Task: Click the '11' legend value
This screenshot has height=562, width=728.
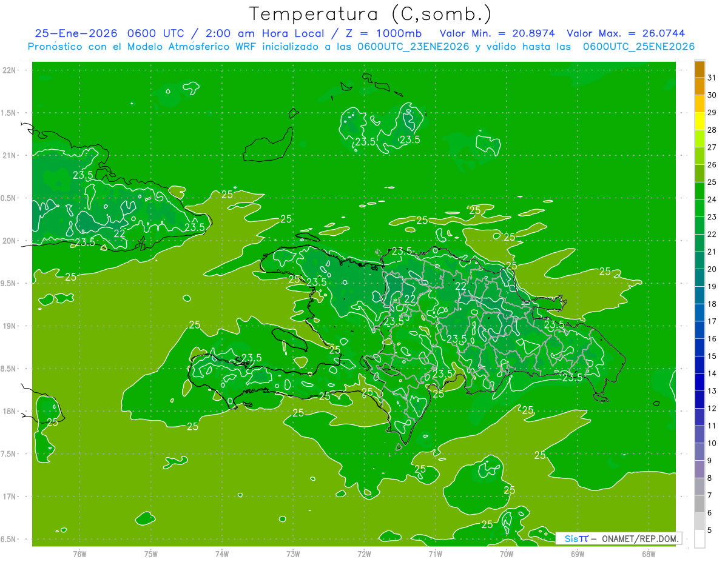Action: click(x=712, y=426)
